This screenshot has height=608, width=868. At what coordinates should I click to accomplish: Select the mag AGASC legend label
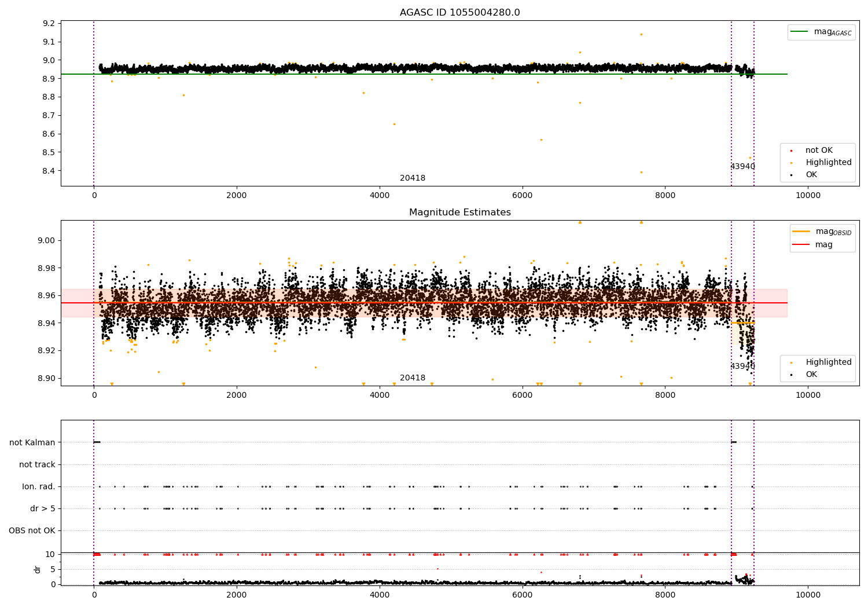[x=833, y=32]
